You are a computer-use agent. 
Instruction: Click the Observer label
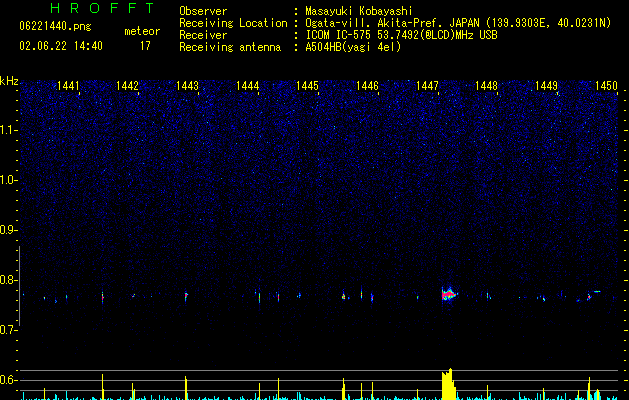pyautogui.click(x=203, y=11)
